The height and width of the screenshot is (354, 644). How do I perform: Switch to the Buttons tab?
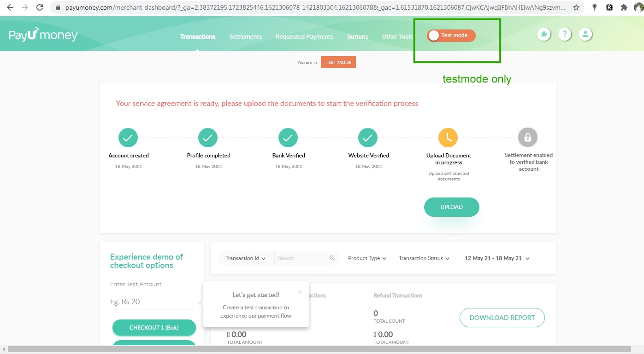[358, 36]
